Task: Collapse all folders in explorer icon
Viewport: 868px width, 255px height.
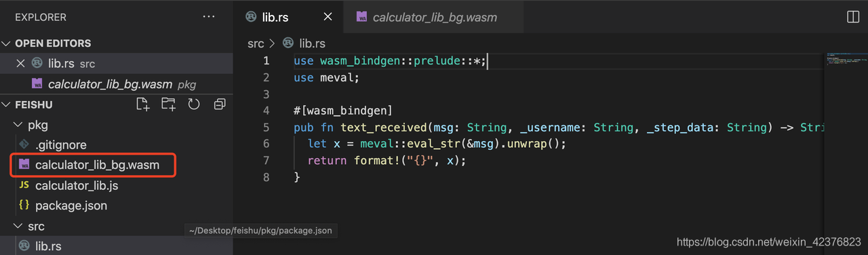Action: [220, 104]
